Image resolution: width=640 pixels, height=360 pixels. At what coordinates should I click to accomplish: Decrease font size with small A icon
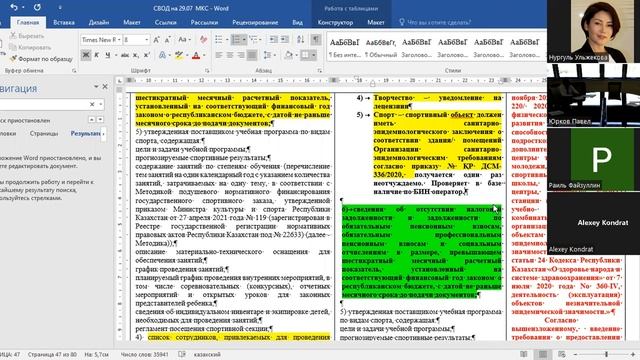168,40
